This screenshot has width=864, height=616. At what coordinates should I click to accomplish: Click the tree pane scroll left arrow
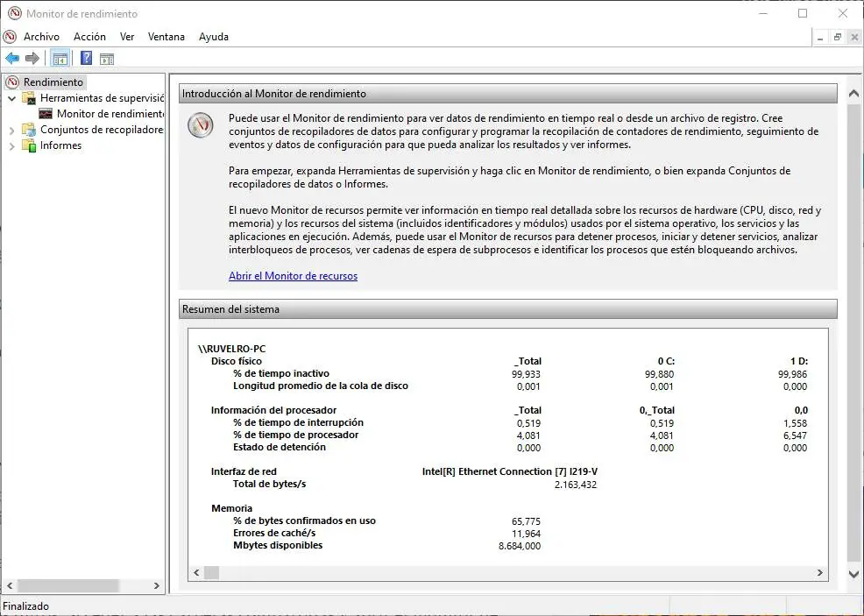click(x=10, y=585)
